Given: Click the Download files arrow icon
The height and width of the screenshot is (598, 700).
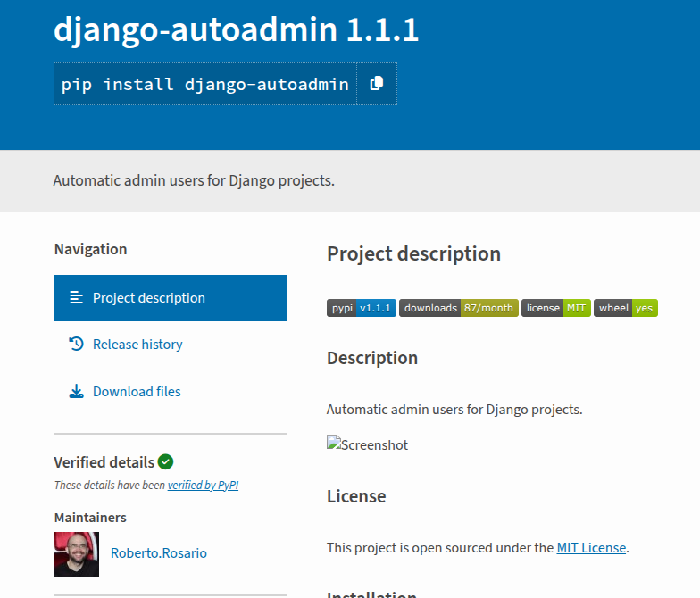Looking at the screenshot, I should (77, 391).
